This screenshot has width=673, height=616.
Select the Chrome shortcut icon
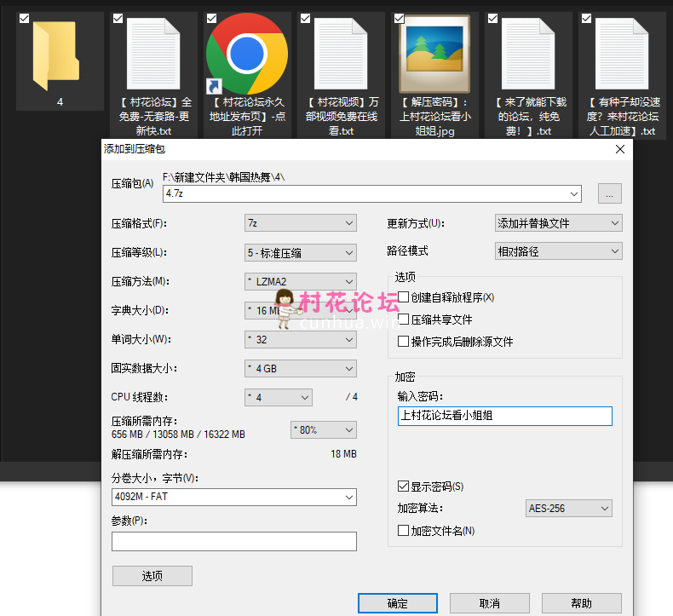click(247, 53)
